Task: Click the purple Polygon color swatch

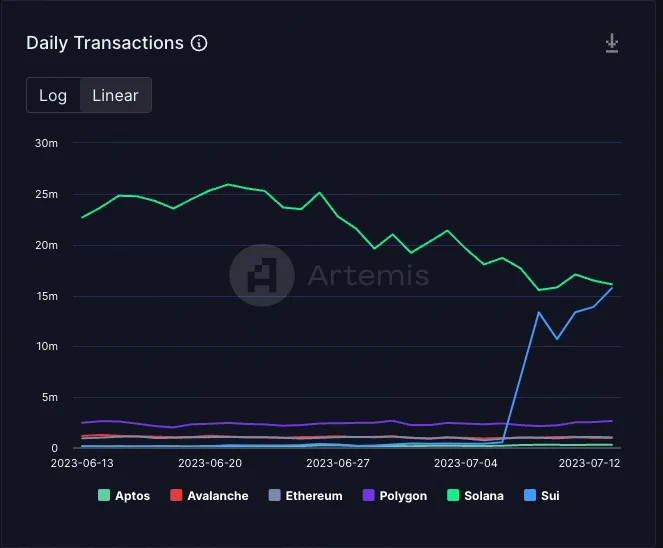Action: click(x=369, y=495)
